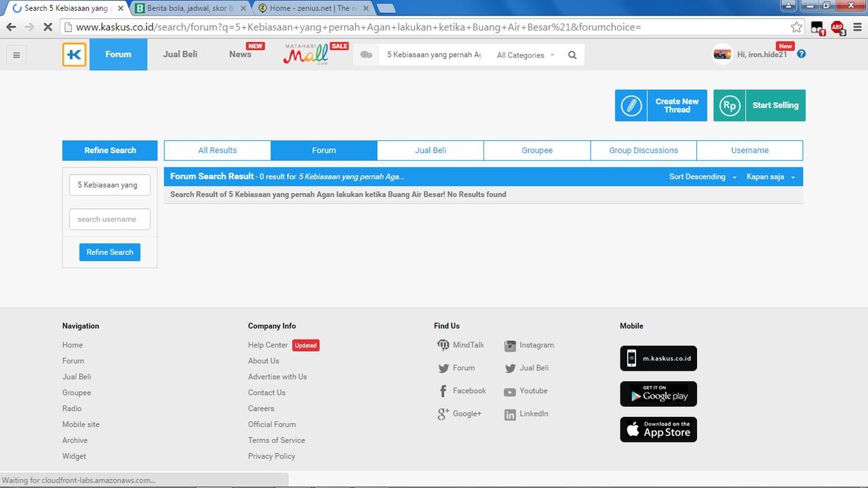Switch to the Jual Beli results tab
The image size is (868, 488).
pyautogui.click(x=431, y=150)
